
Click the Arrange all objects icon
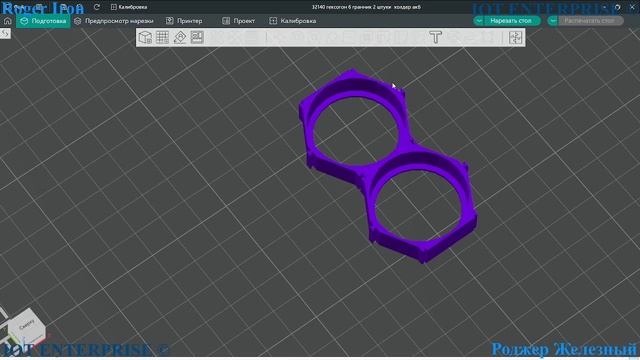coord(197,38)
